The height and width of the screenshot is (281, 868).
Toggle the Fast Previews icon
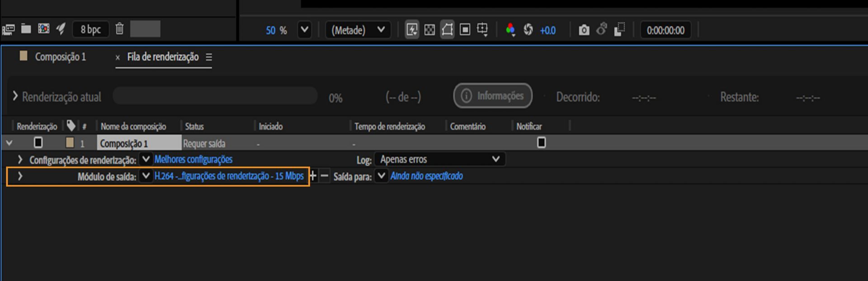click(x=412, y=30)
